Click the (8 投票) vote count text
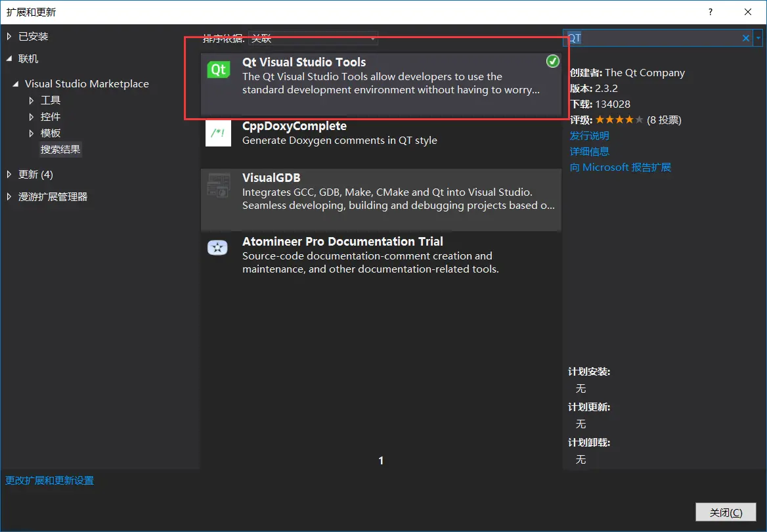This screenshot has height=532, width=767. (x=665, y=120)
